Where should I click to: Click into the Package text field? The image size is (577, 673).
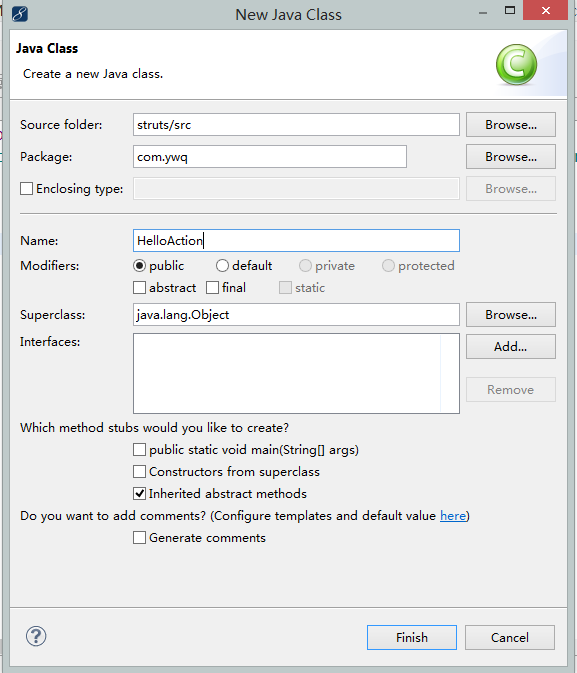270,157
